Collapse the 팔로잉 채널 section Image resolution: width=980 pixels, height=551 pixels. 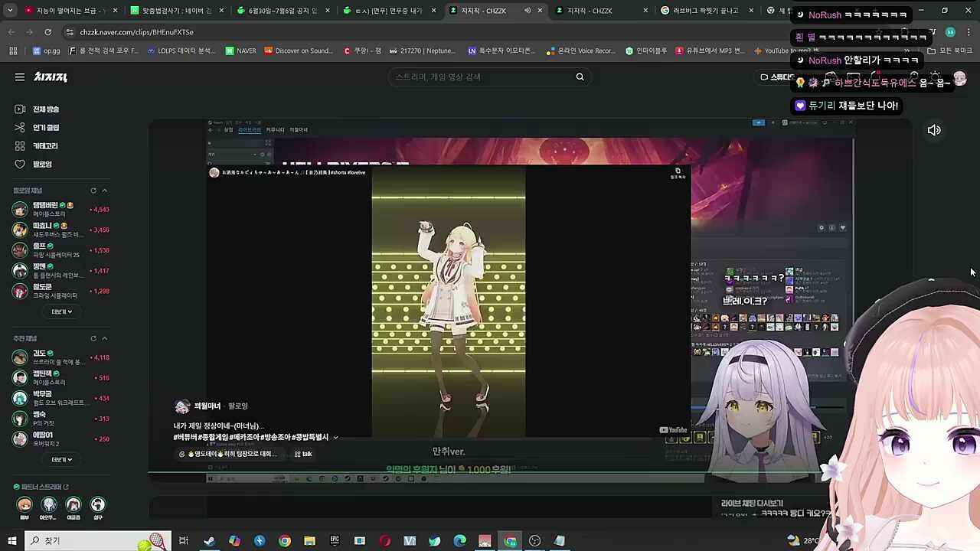[105, 191]
